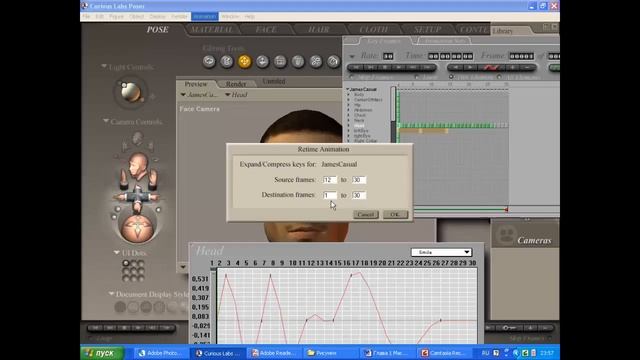The height and width of the screenshot is (360, 640).
Task: Open the Animation Sets tab
Action: pyautogui.click(x=445, y=41)
